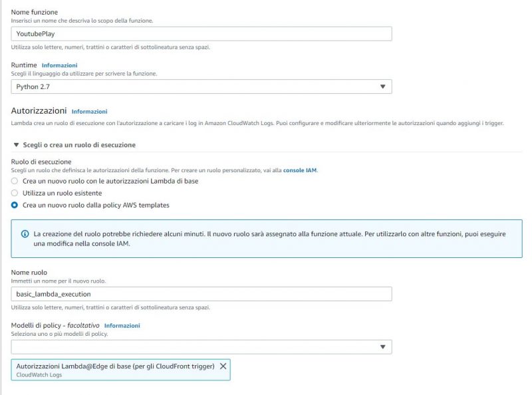Open the console IAM link

coord(300,170)
